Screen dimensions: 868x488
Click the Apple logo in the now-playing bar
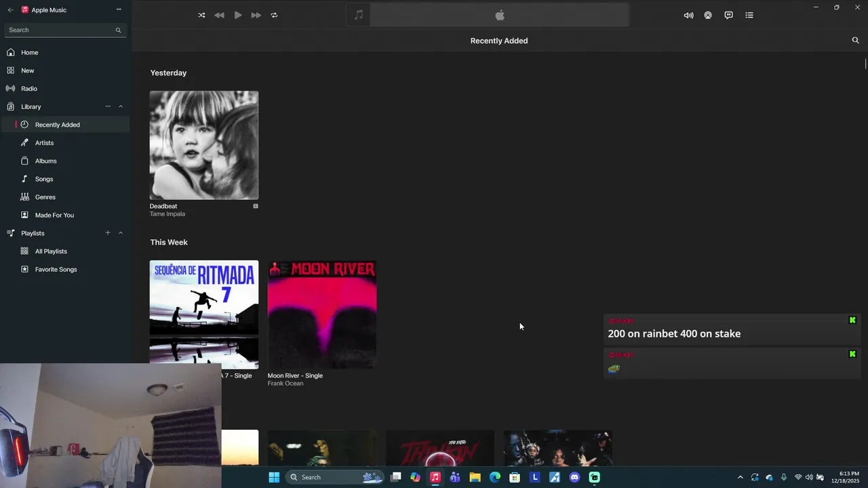[x=500, y=15]
